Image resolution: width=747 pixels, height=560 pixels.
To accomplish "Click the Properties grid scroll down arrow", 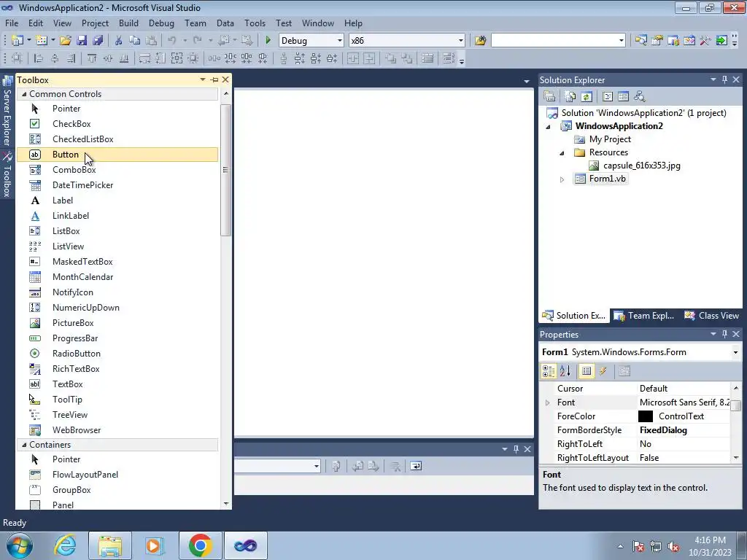I will point(736,458).
